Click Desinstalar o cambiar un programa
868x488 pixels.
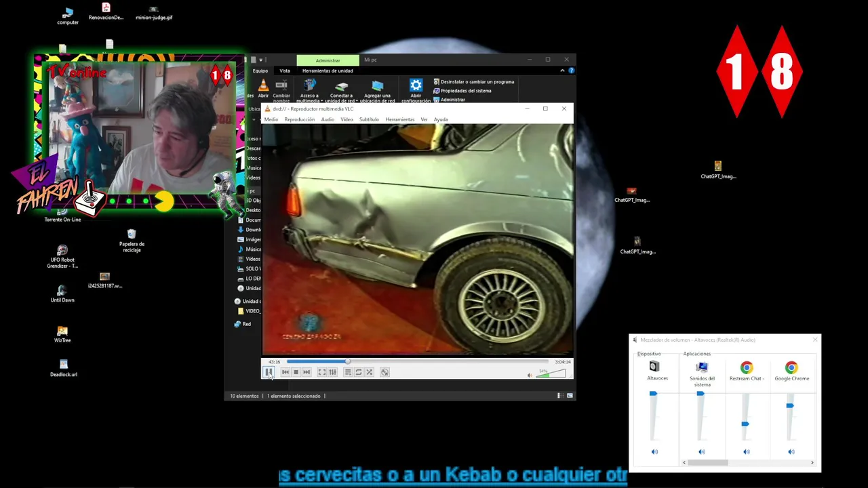tap(473, 82)
